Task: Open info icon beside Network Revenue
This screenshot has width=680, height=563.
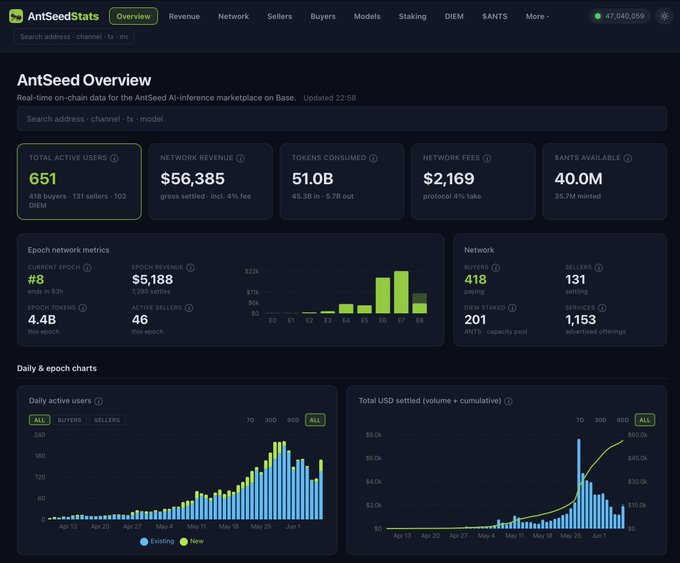Action: point(240,158)
